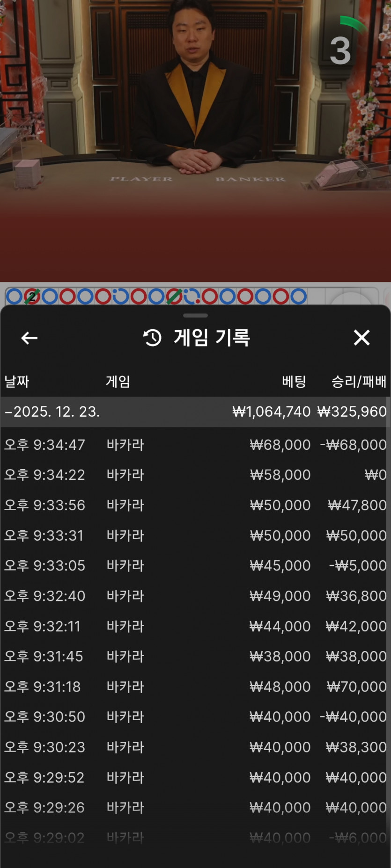The height and width of the screenshot is (868, 391).
Task: Select the 오후 9:32:40 baccarat row
Action: [x=195, y=596]
